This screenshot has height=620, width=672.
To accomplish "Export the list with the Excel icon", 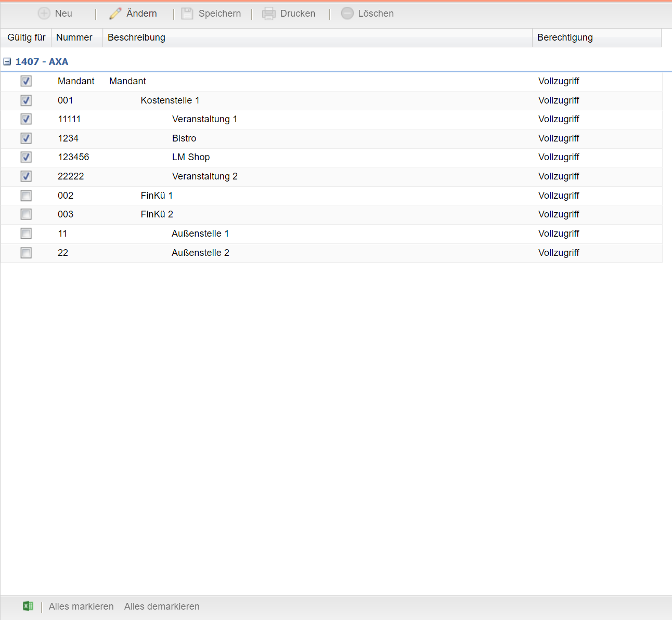I will pos(28,606).
